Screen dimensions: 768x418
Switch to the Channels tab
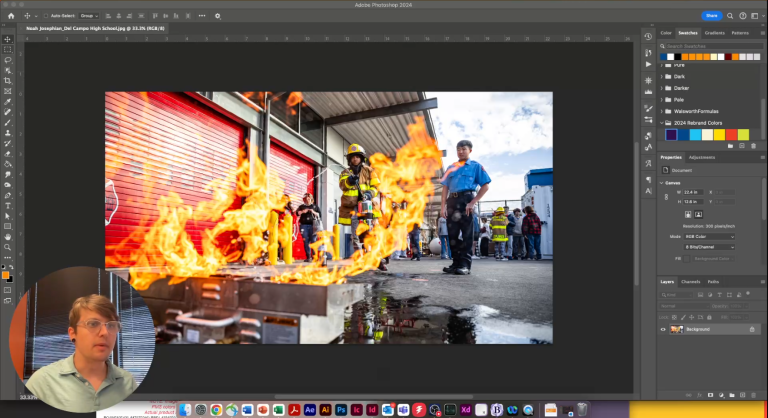pos(691,282)
